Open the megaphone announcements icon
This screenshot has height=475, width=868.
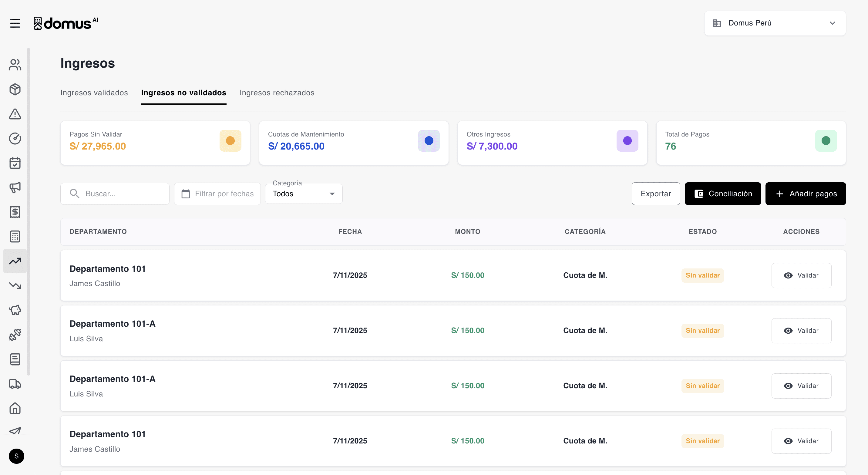click(15, 187)
